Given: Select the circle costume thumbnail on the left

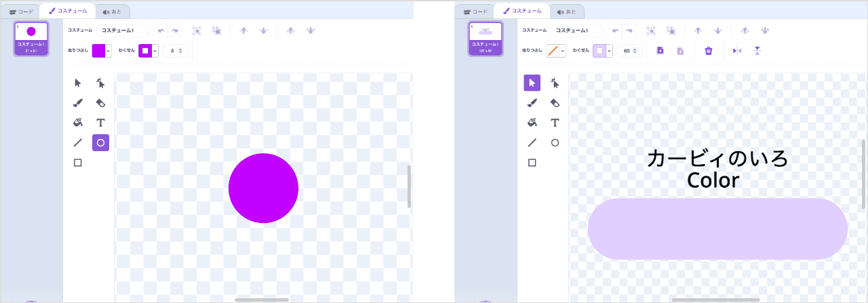Looking at the screenshot, I should (x=31, y=39).
